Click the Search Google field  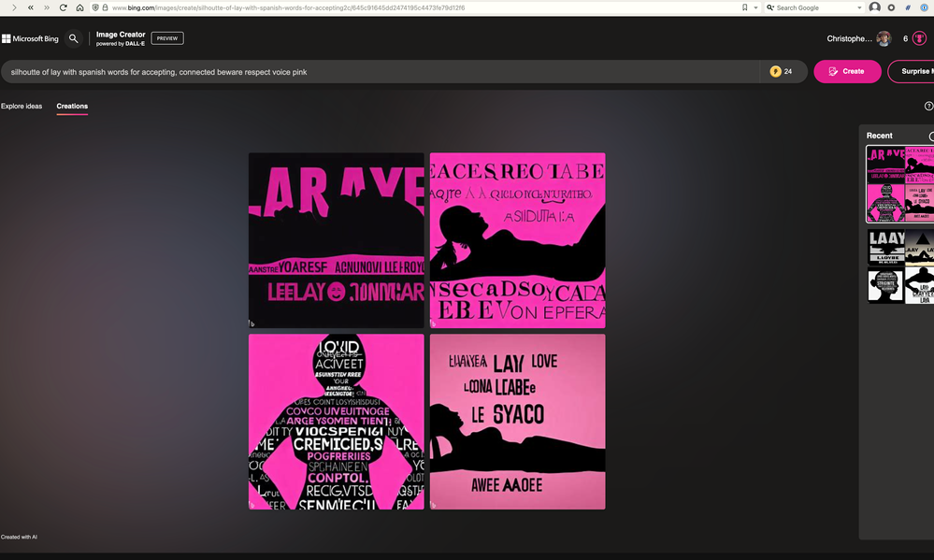click(815, 7)
